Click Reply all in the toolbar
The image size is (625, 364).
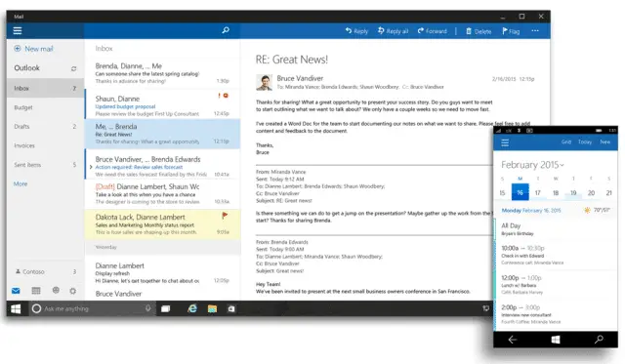coord(393,31)
